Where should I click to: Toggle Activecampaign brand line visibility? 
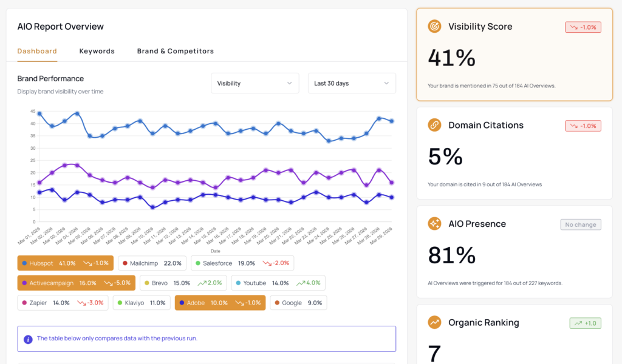pos(76,283)
